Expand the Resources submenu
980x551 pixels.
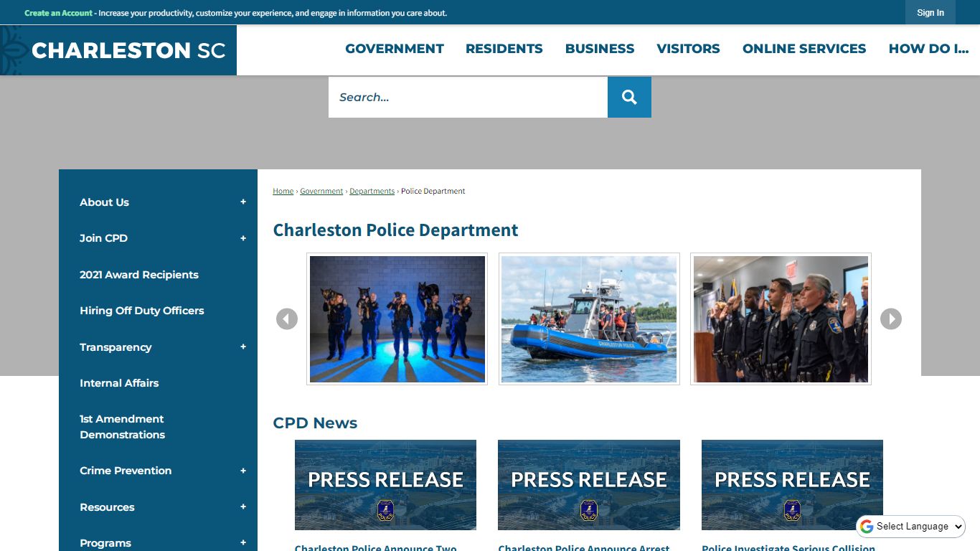(x=243, y=507)
